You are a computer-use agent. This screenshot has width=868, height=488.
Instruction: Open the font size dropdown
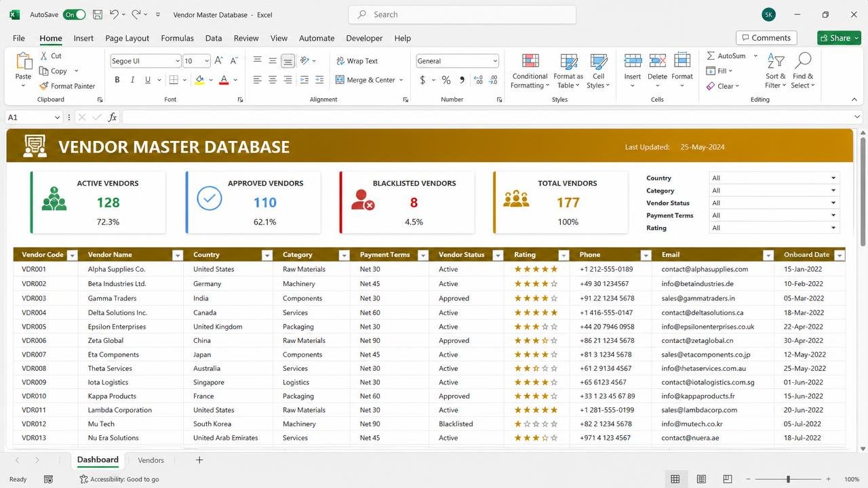pos(207,61)
